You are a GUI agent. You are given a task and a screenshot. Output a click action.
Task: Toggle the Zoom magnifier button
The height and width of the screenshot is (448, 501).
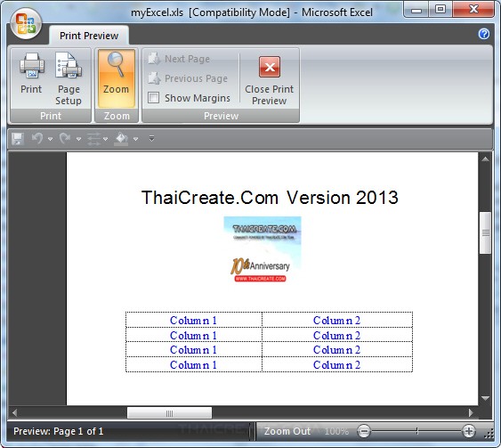116,78
